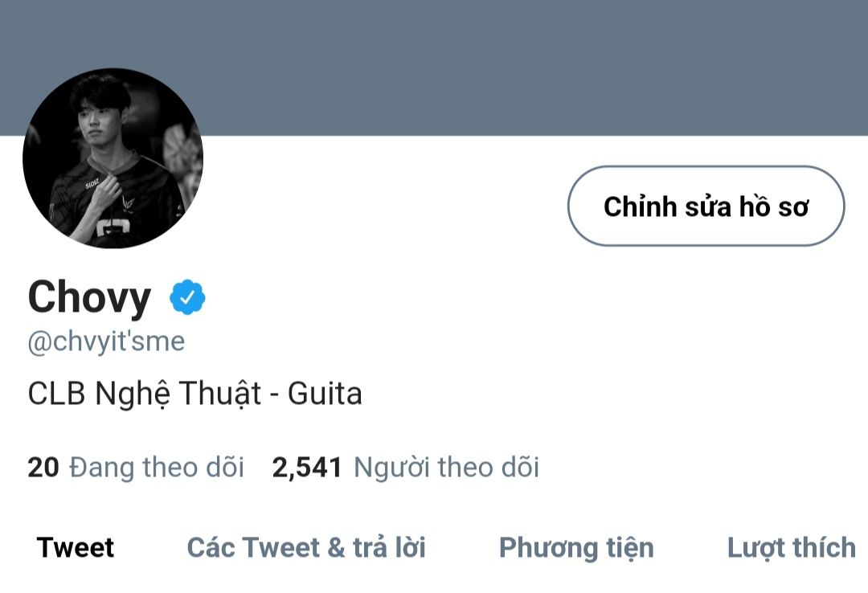Select the Tweet tab
This screenshot has height=593, width=868.
coord(76,547)
